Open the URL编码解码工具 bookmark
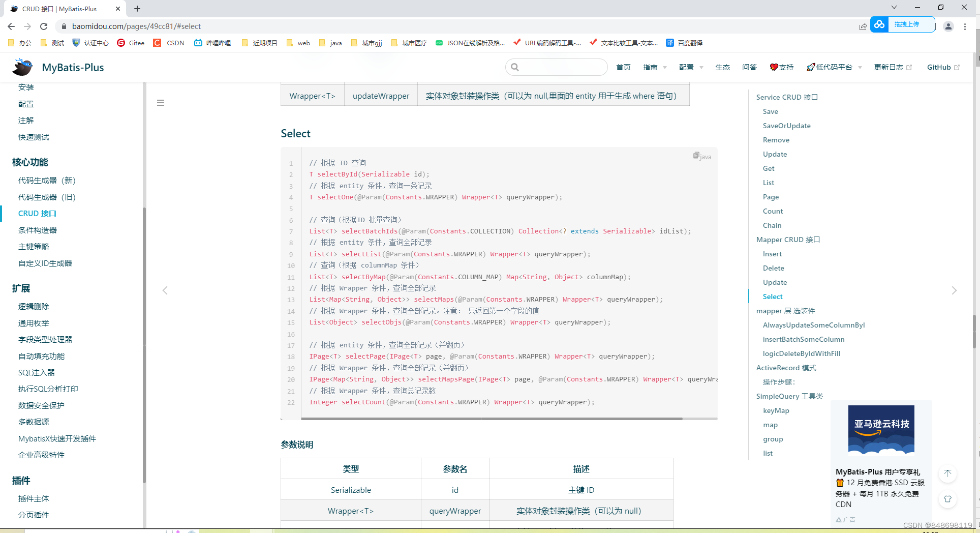980x533 pixels. [x=547, y=43]
